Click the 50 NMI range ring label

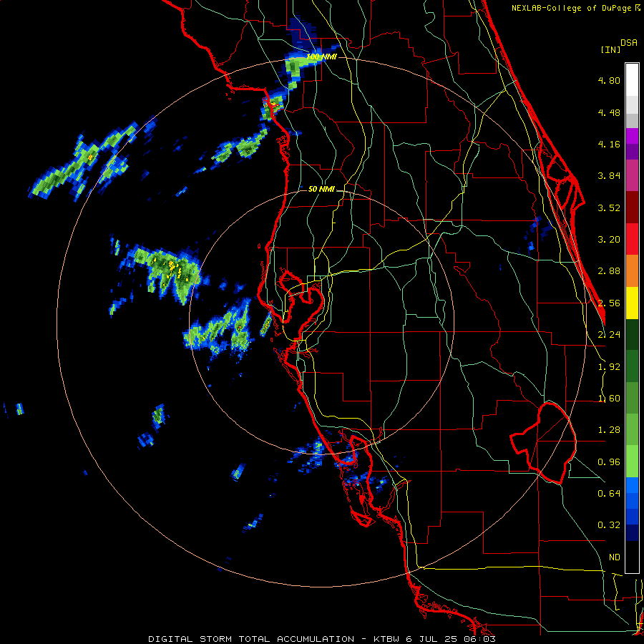point(321,189)
